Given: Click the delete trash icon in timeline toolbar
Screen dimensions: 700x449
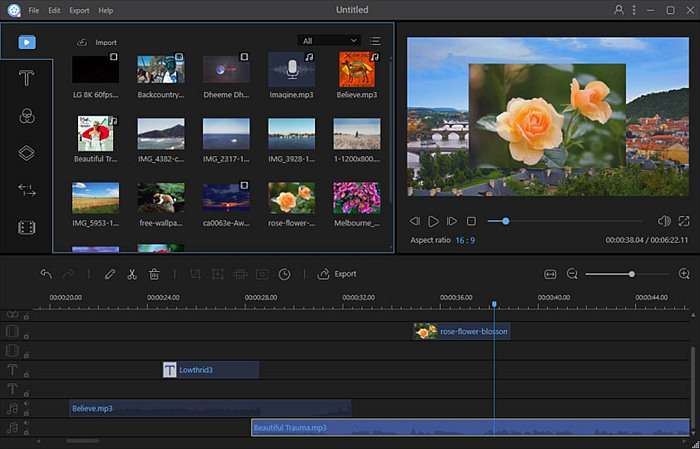Looking at the screenshot, I should pos(154,274).
